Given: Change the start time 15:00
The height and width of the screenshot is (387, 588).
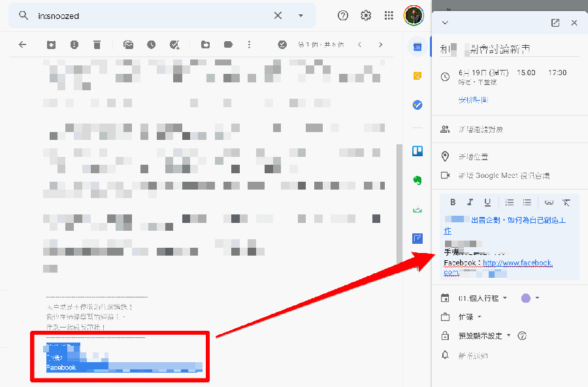Looking at the screenshot, I should pyautogui.click(x=526, y=73).
